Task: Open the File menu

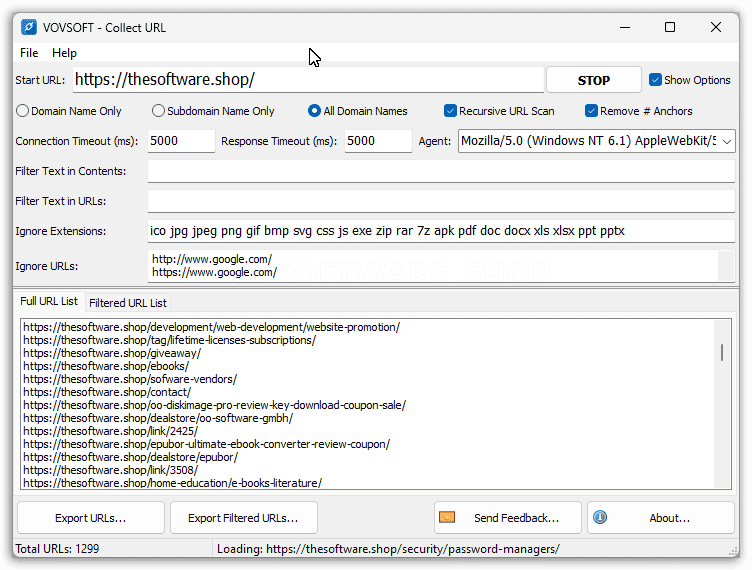Action: coord(29,53)
